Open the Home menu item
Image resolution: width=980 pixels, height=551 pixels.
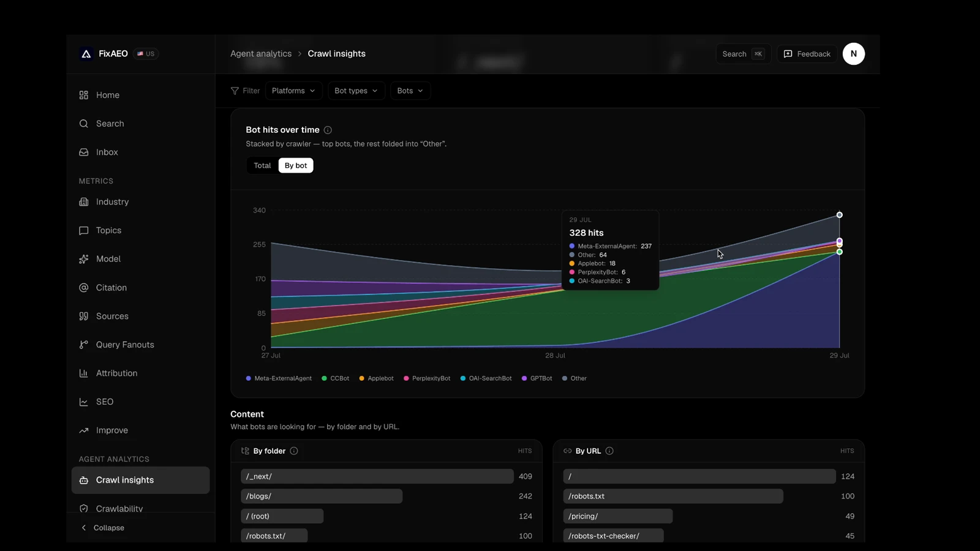click(140, 95)
